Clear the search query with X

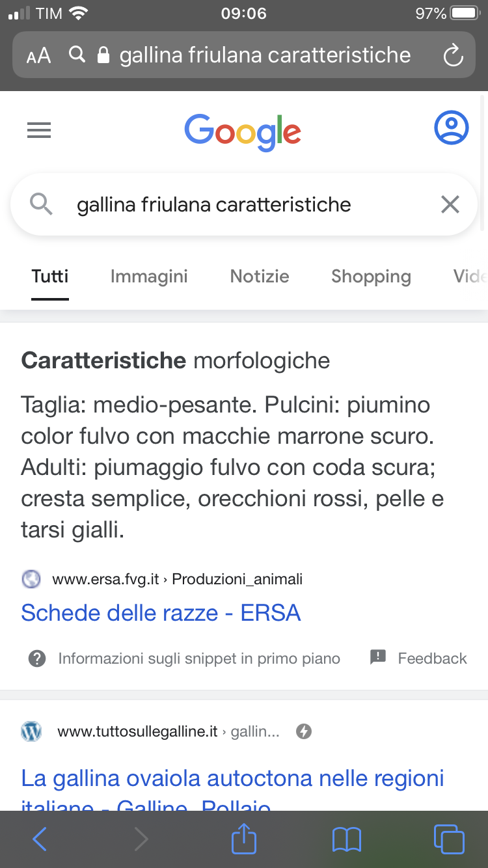(450, 204)
